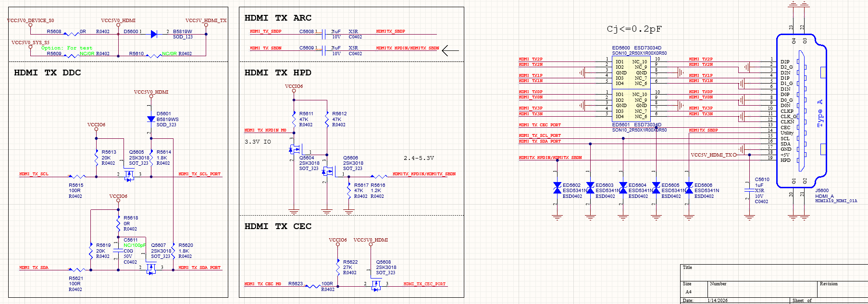Image resolution: width=868 pixels, height=304 pixels.
Task: Select the HDMI_TX_SCL net label
Action: click(34, 174)
